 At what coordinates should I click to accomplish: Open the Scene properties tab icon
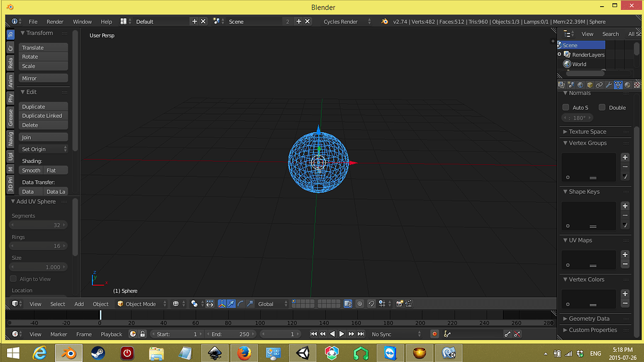click(571, 85)
